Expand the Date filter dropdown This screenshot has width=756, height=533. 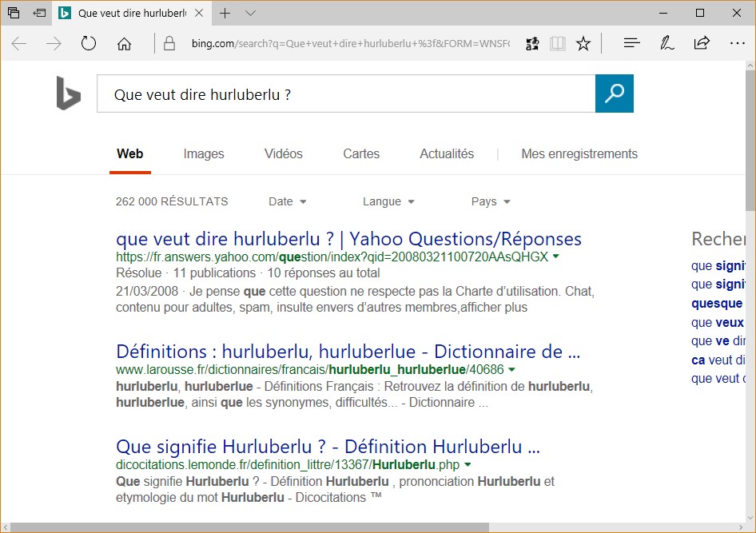pos(288,201)
